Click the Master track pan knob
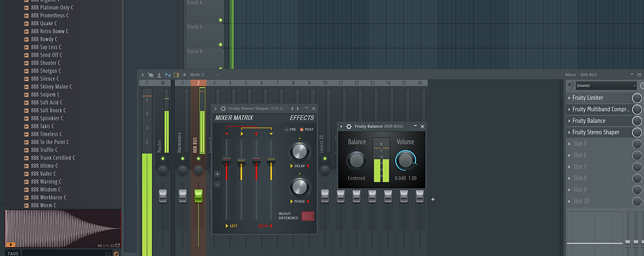This screenshot has width=644, height=256. [163, 170]
